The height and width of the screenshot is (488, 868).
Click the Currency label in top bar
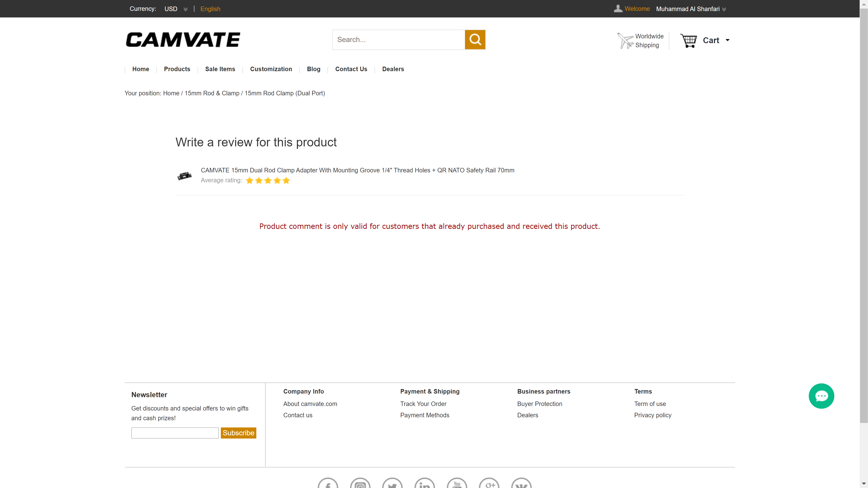[143, 9]
